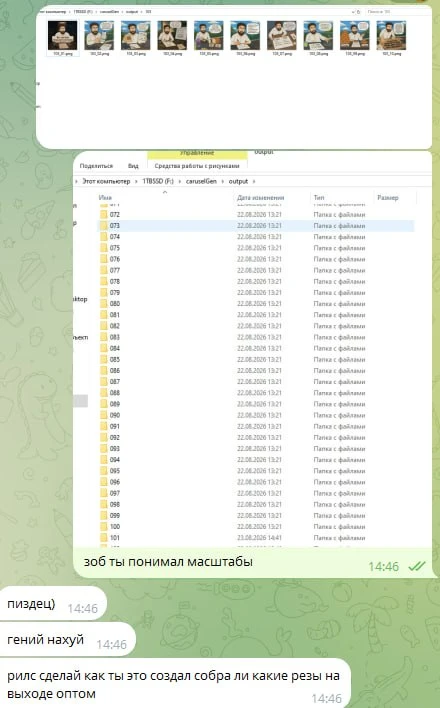440x708 pixels.
Task: Click the folder icon of 072
Action: click(103, 214)
